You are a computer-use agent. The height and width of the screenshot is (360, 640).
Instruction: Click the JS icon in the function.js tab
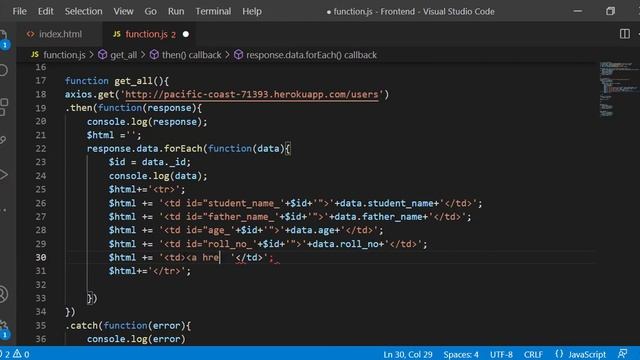(117, 34)
